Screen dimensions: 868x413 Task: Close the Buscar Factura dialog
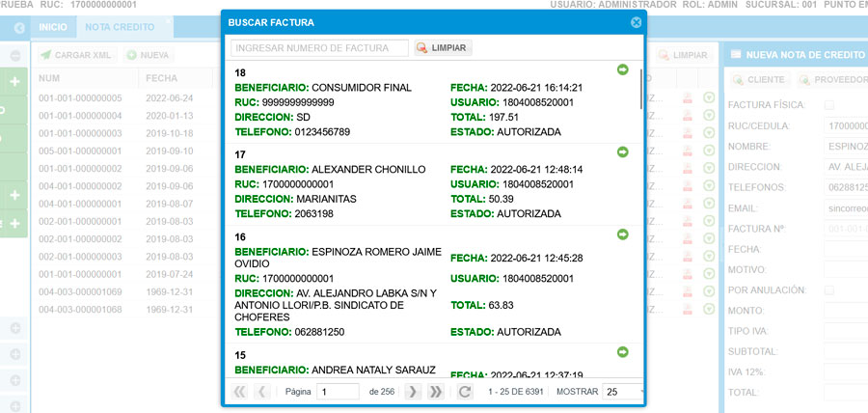point(636,22)
